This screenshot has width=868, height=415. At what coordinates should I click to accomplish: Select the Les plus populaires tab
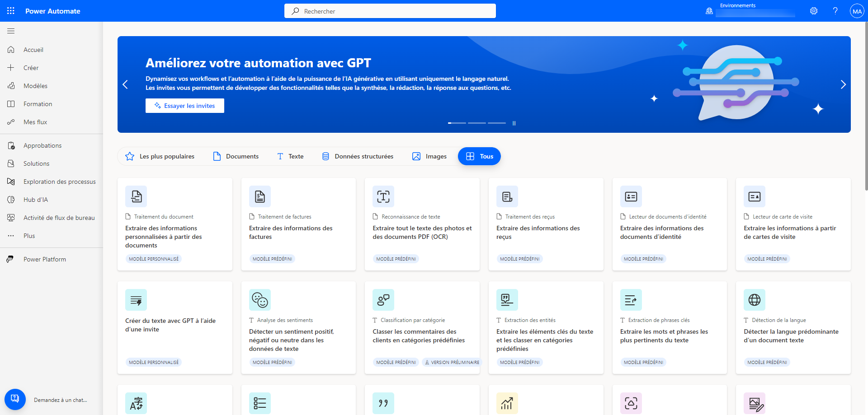pyautogui.click(x=160, y=156)
